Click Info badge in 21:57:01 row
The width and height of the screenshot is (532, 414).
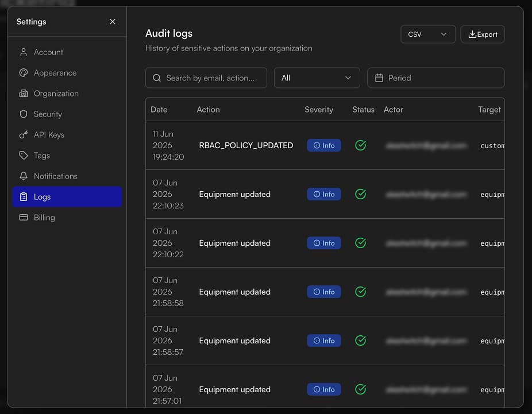(323, 389)
